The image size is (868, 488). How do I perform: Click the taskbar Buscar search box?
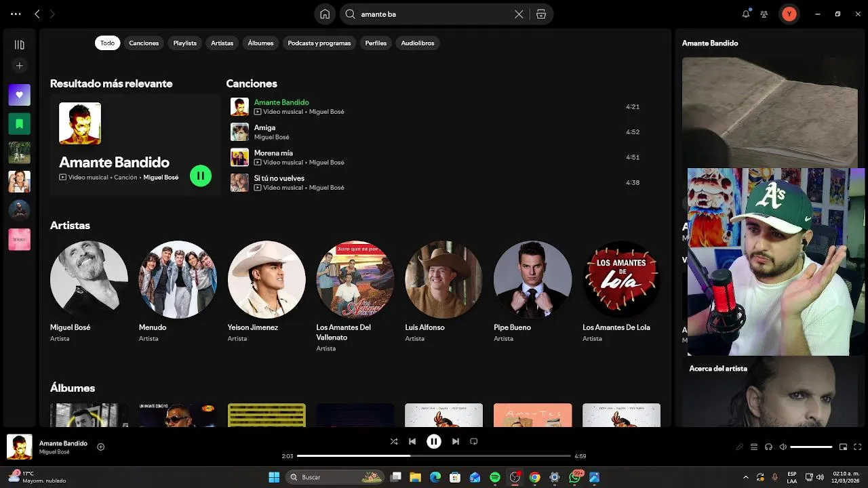click(x=334, y=477)
